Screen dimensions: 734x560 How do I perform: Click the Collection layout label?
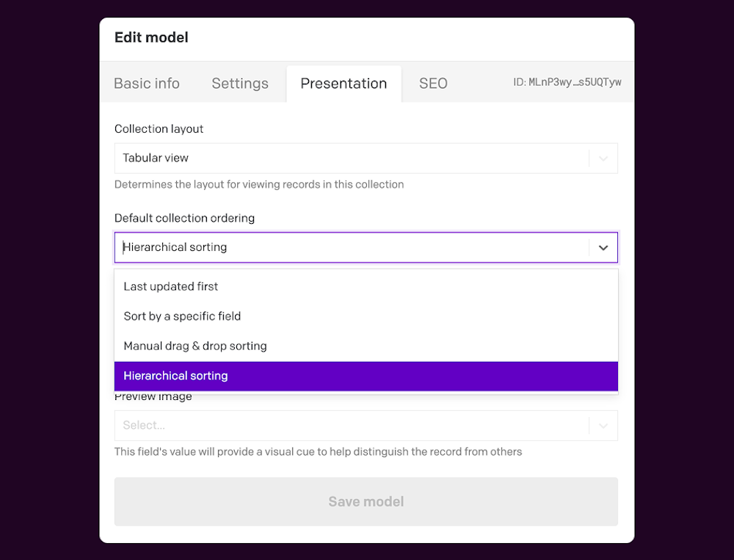[x=159, y=128]
